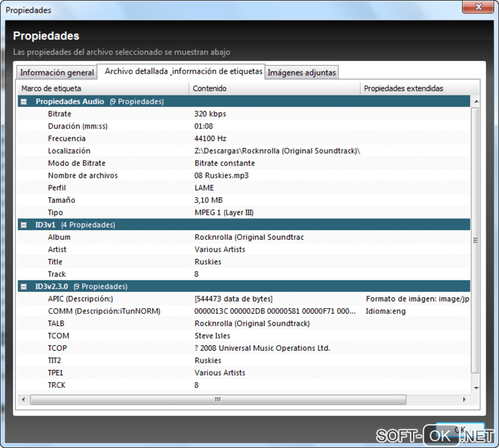This screenshot has width=499, height=448.
Task: Click the vertical scrollbar down arrow
Action: [x=476, y=388]
